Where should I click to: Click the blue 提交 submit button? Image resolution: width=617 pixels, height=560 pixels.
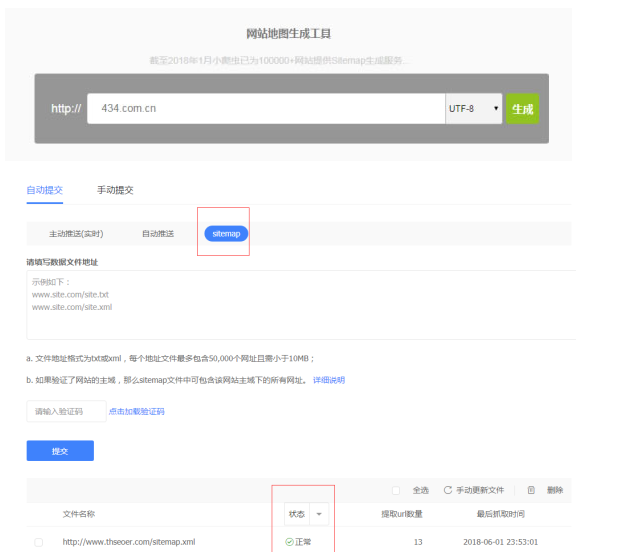[x=60, y=451]
